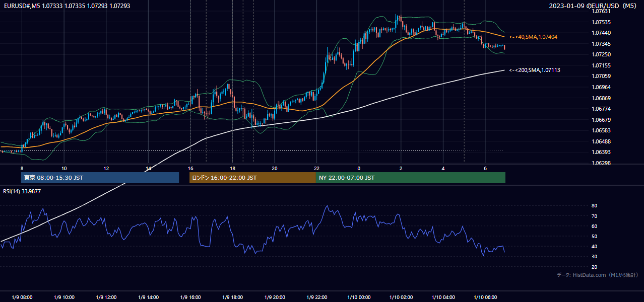The image size is (644, 302).
Task: Click hour label 14 under the price chart
Action: [x=148, y=168]
